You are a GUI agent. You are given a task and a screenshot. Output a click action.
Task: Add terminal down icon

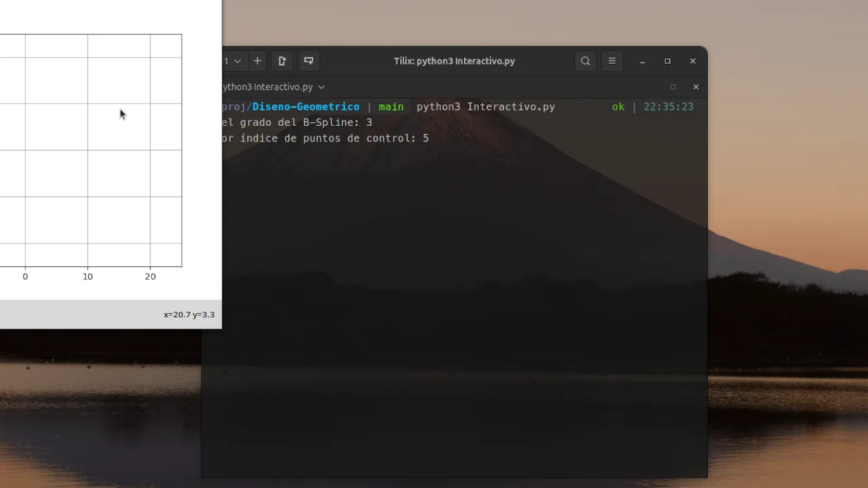tap(309, 61)
